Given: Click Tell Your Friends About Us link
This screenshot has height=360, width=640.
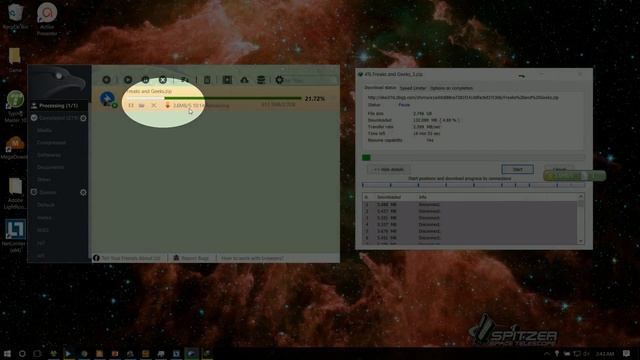Looking at the screenshot, I should point(127,258).
